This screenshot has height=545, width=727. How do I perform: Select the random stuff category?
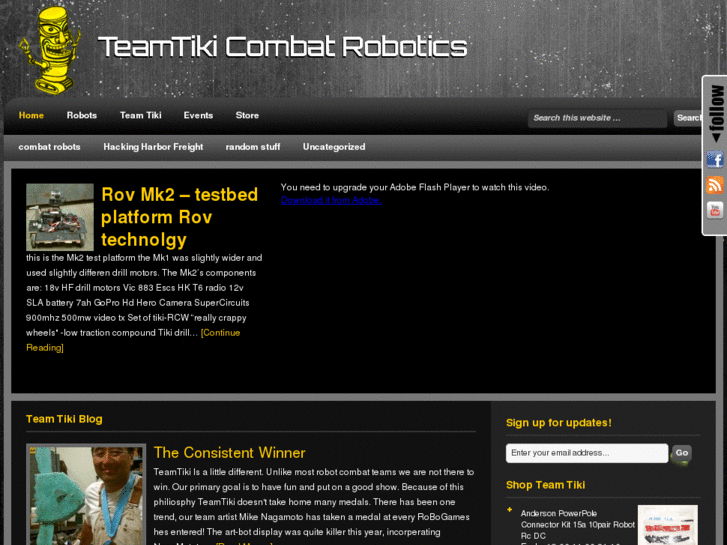pyautogui.click(x=253, y=147)
